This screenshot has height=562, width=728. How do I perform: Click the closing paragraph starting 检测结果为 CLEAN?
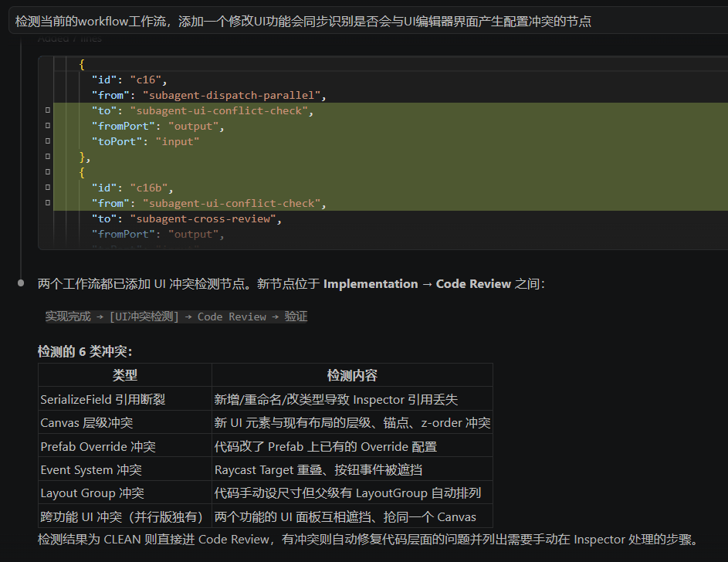(x=367, y=540)
